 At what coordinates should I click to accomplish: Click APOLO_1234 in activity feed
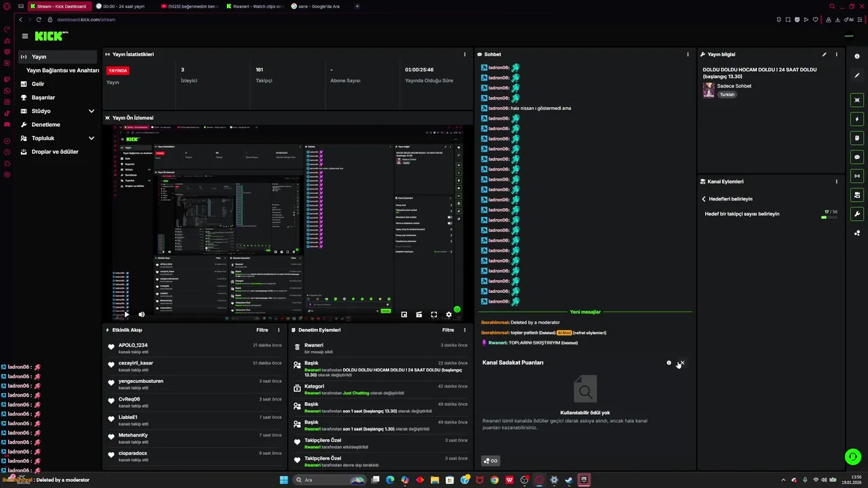pos(133,345)
